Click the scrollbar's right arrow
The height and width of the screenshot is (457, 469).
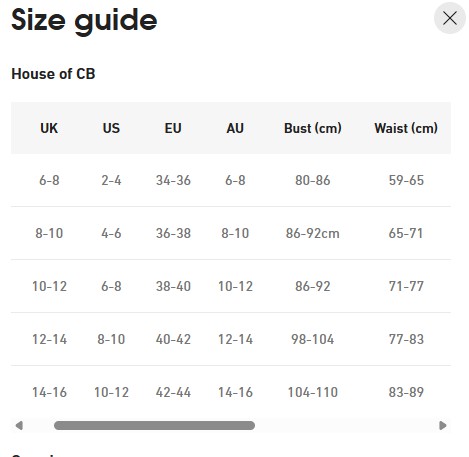click(x=443, y=425)
